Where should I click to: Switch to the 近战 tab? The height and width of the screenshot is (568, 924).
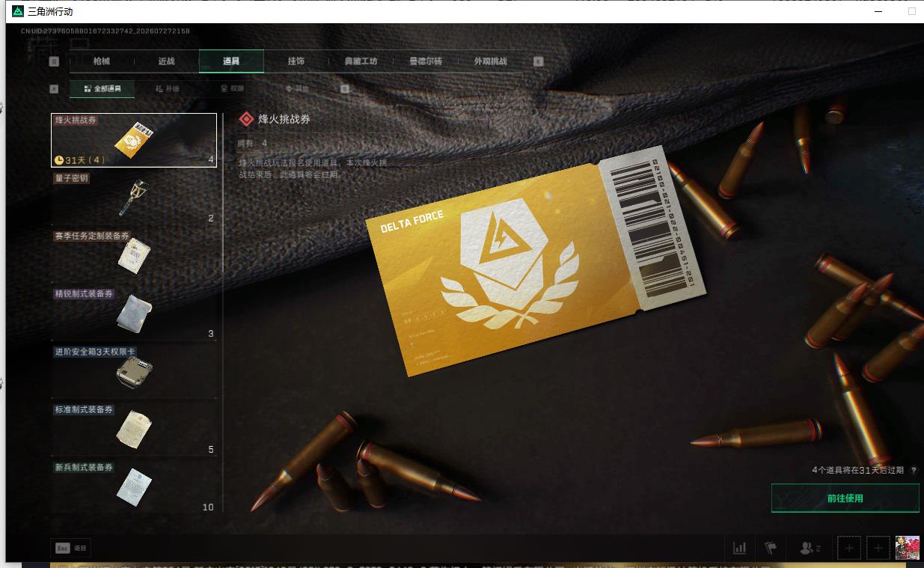point(166,61)
